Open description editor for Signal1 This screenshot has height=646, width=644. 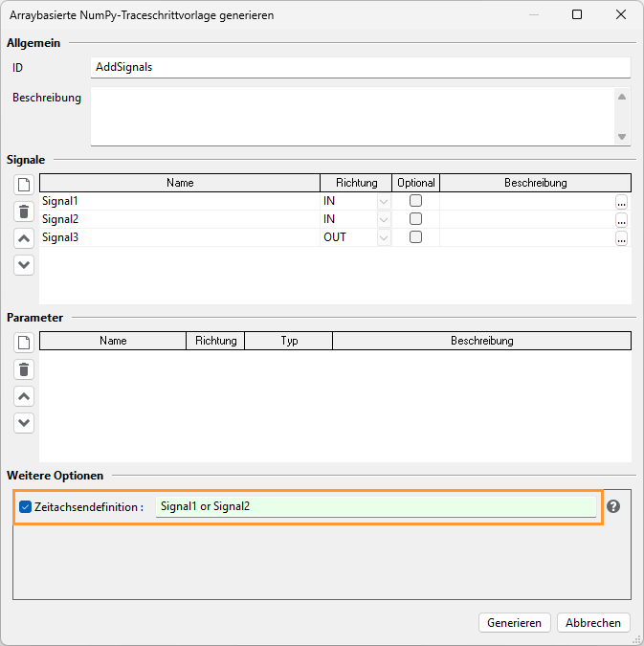click(621, 202)
